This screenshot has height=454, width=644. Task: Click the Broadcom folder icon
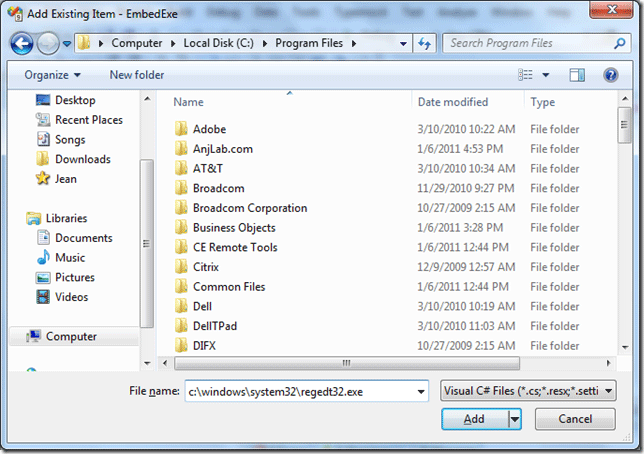[x=181, y=188]
